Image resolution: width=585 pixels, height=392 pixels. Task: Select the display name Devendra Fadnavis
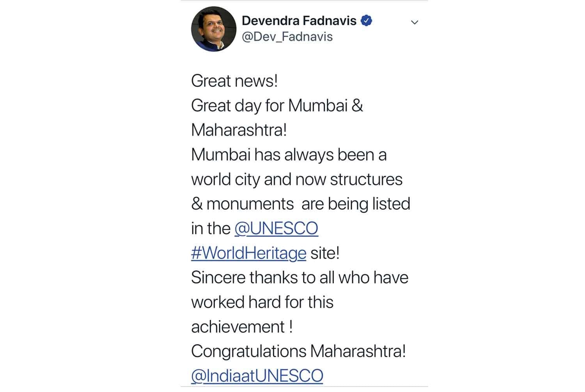(300, 21)
